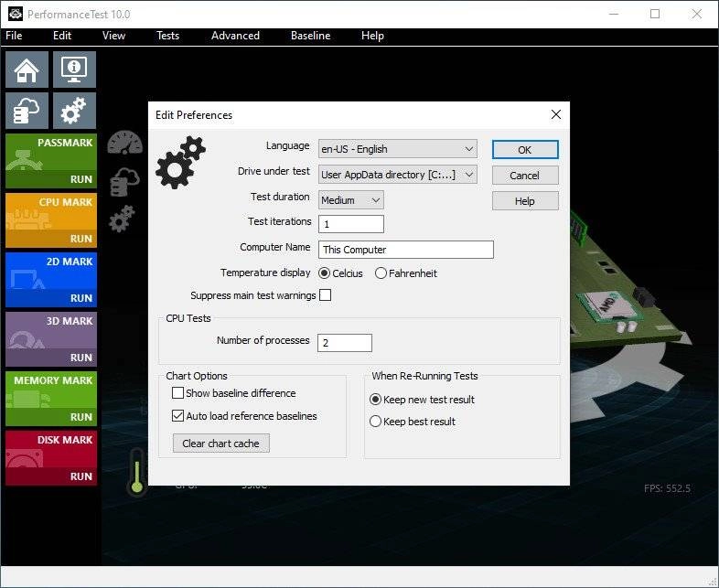
Task: Open the Tests menu
Action: (x=167, y=36)
